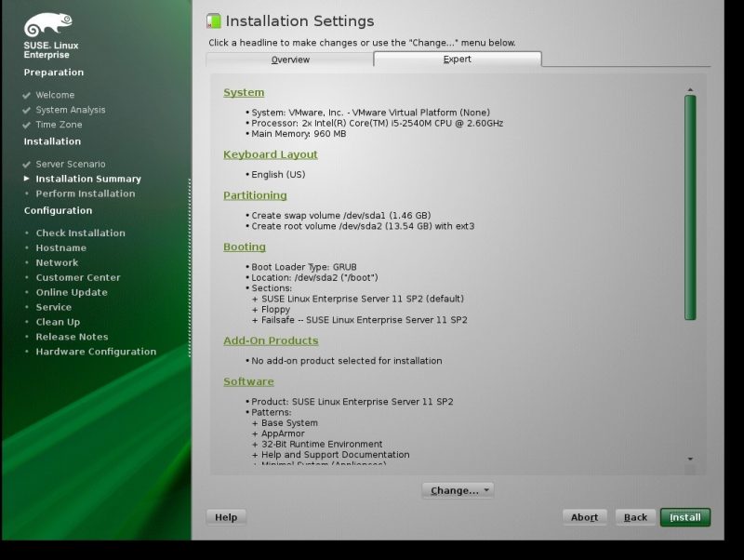Open the Help button

226,517
